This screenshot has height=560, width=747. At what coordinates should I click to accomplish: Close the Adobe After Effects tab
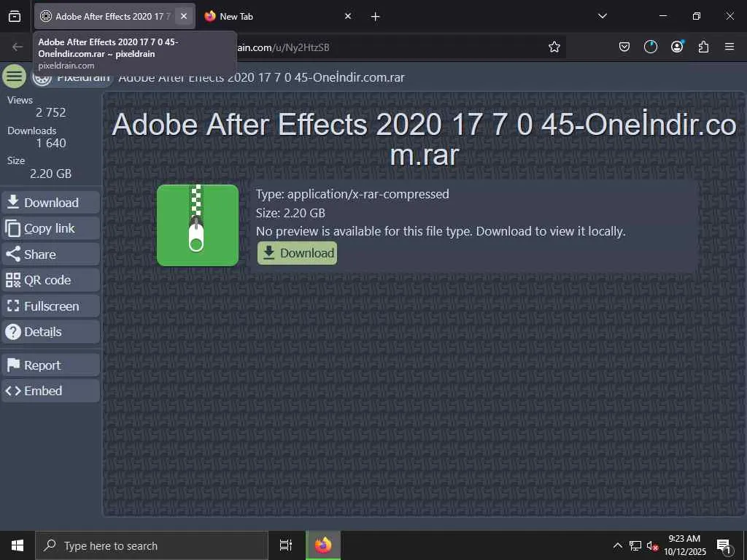(x=183, y=16)
